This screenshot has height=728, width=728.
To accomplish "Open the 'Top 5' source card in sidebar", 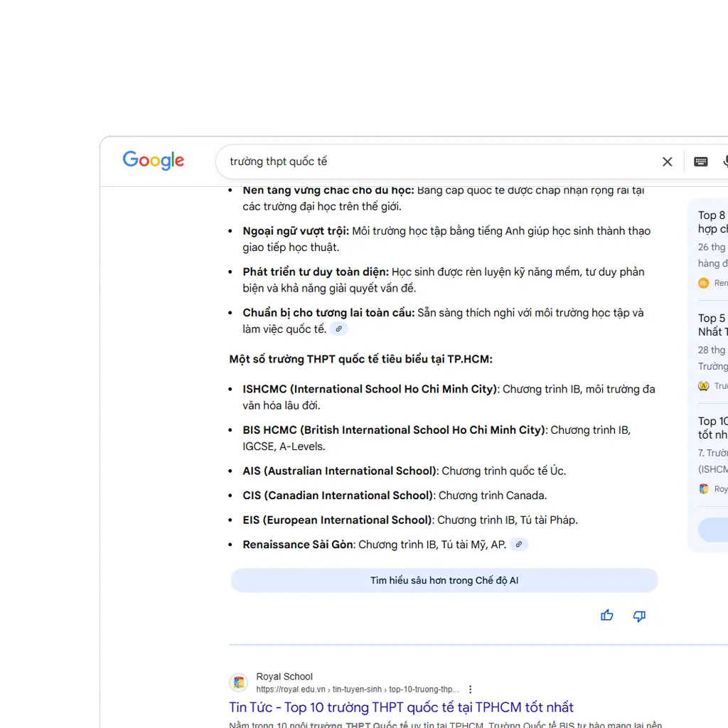I will (x=712, y=325).
